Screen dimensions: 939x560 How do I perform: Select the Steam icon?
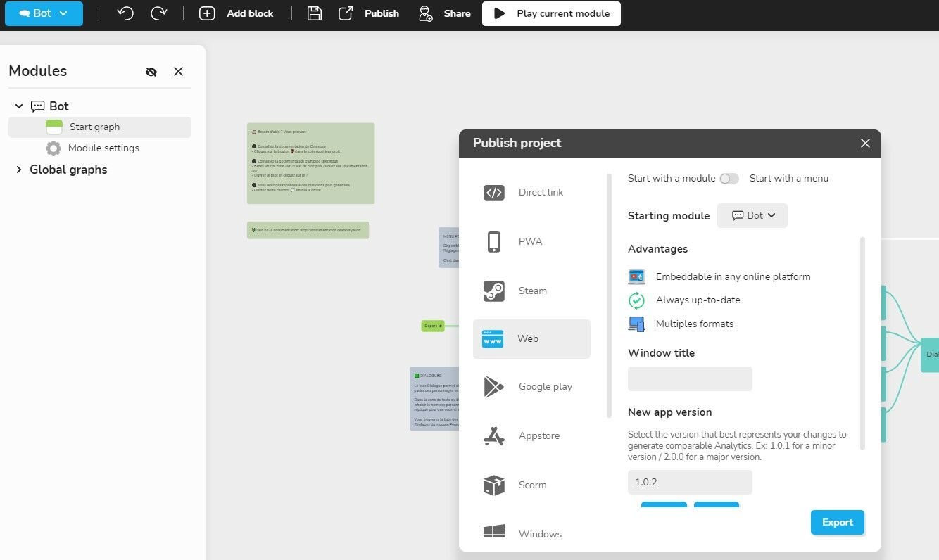click(x=494, y=291)
